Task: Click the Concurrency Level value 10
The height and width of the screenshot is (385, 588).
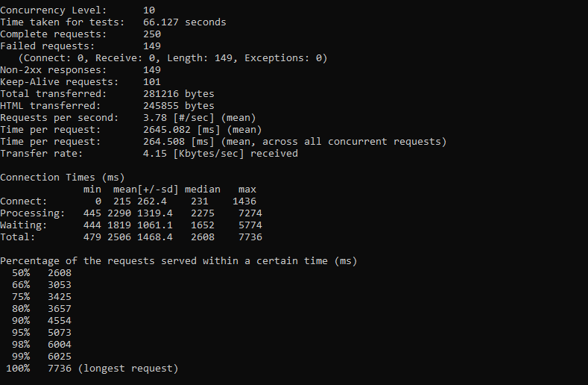Action: pyautogui.click(x=149, y=10)
